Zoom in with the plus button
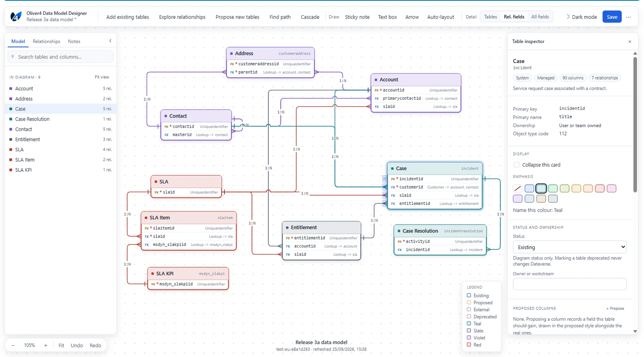 [x=45, y=345]
